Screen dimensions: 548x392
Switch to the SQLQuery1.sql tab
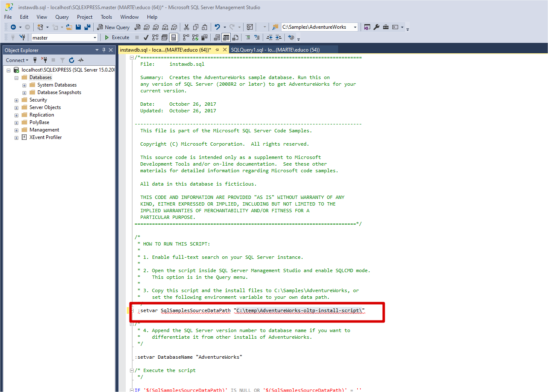[x=275, y=50]
